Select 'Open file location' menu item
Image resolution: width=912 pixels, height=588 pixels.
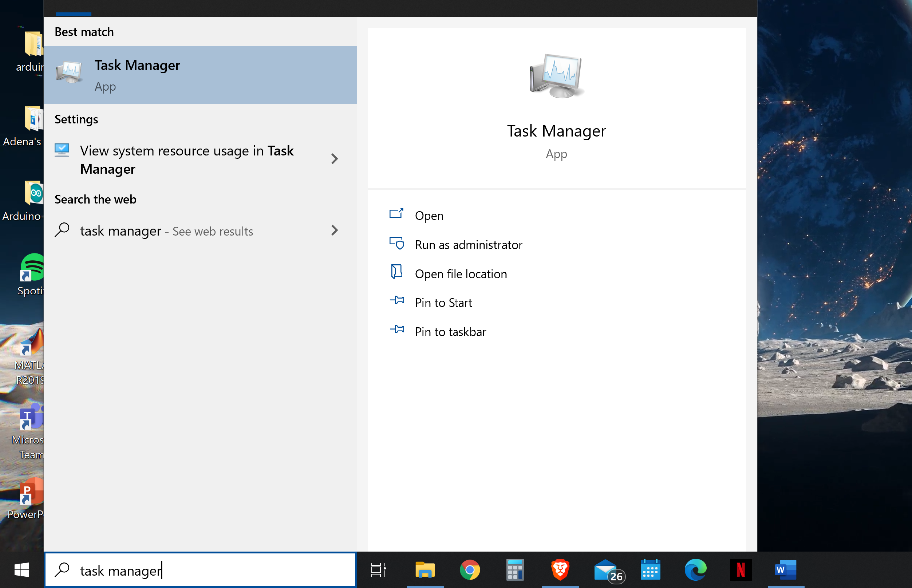pyautogui.click(x=461, y=273)
